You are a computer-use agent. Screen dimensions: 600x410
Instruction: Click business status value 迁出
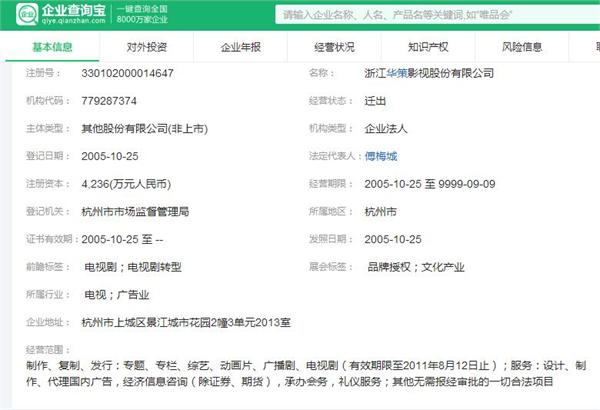point(375,101)
